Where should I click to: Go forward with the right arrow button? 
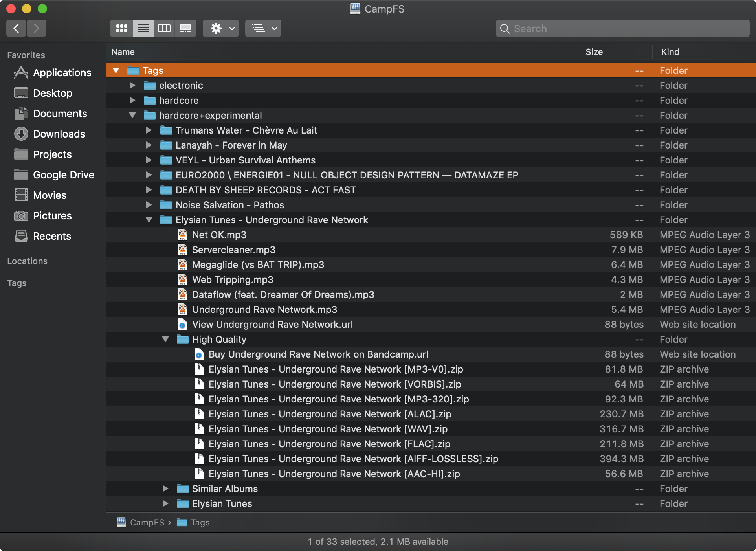click(x=37, y=28)
